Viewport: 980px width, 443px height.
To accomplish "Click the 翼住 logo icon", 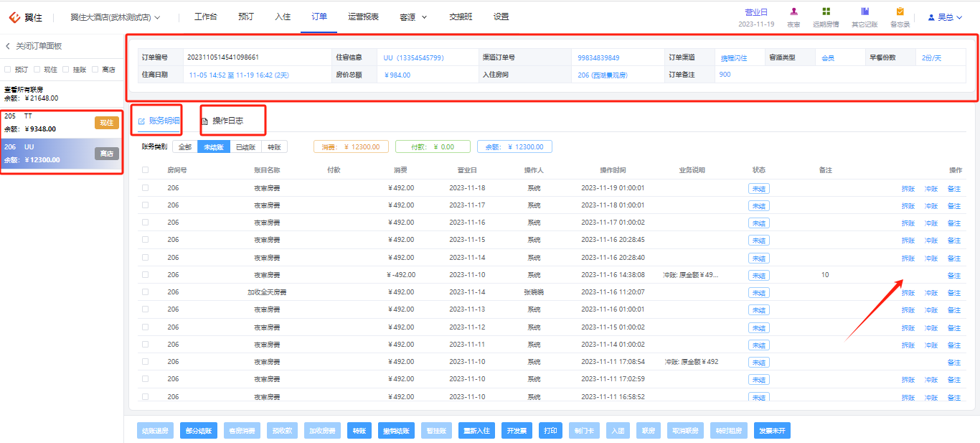I will 14,17.
